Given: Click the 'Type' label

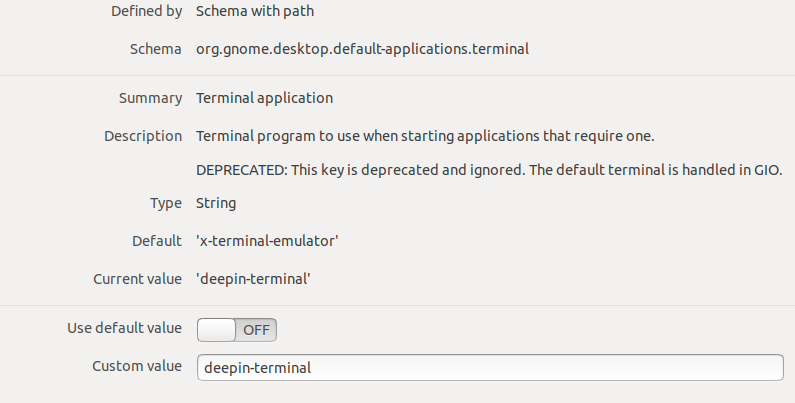Looking at the screenshot, I should tap(165, 203).
